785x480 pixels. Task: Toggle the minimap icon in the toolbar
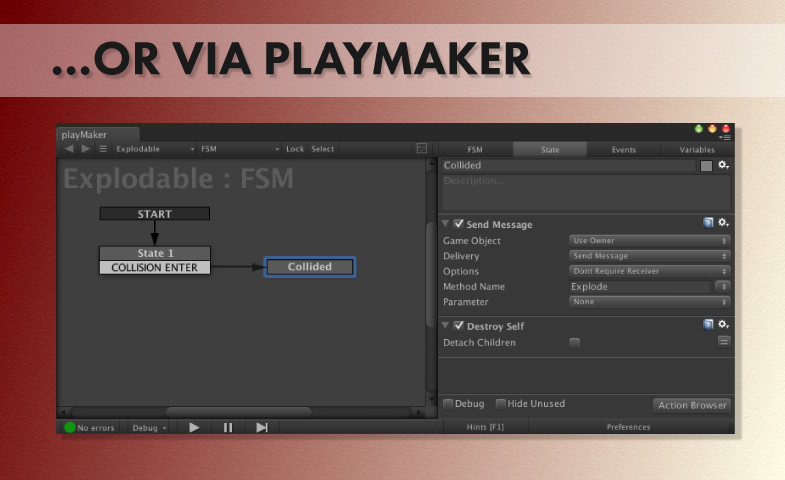[422, 149]
